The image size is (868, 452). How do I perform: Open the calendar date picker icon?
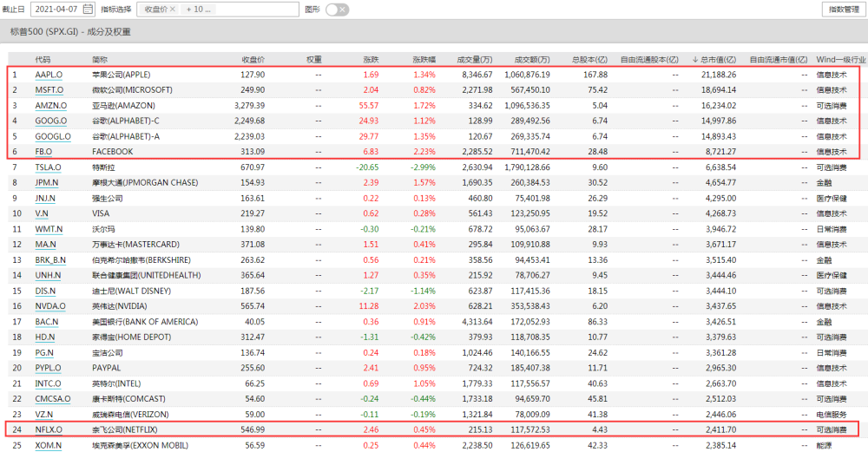click(x=88, y=10)
